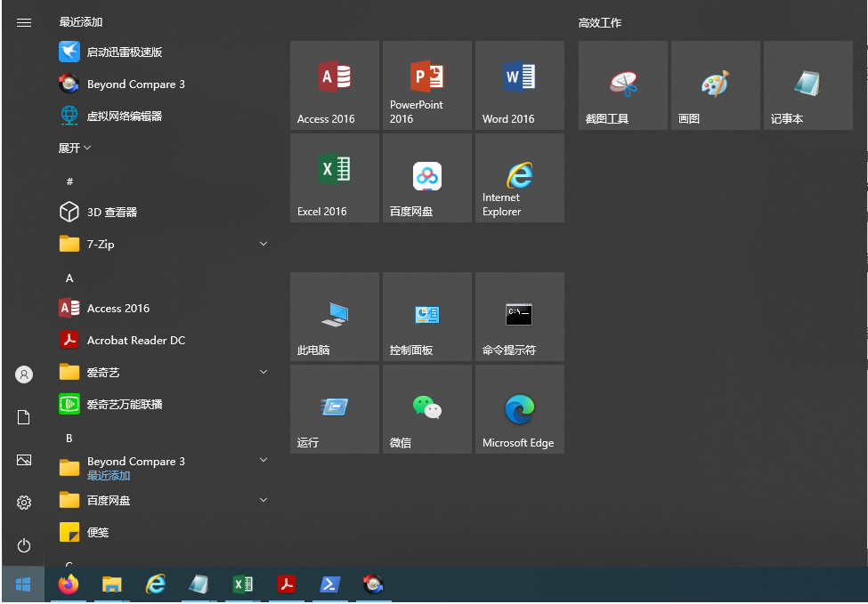
Task: Open the Start menu hamburger navigation
Action: (x=24, y=22)
